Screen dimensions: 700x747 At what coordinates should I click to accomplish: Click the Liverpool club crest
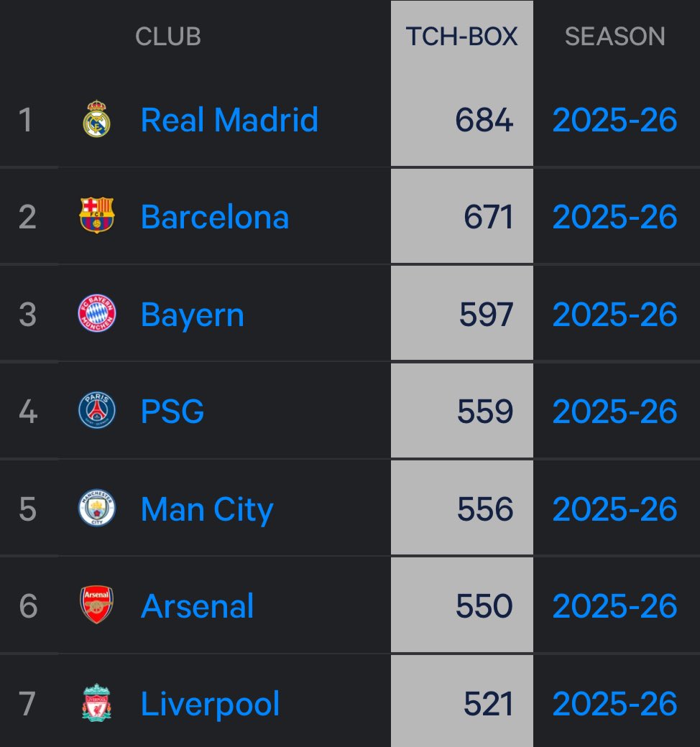(96, 703)
